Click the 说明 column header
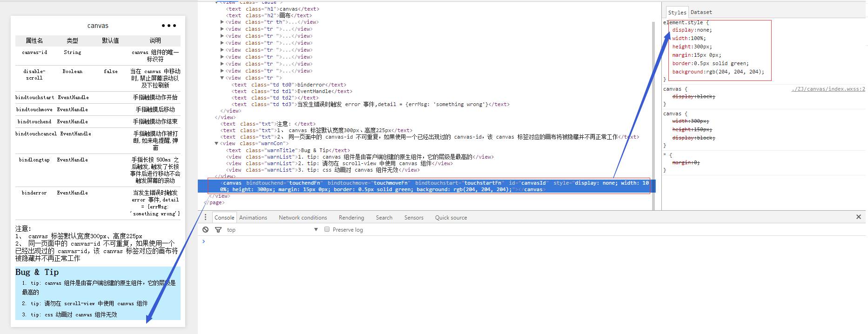868x334 pixels. (155, 40)
